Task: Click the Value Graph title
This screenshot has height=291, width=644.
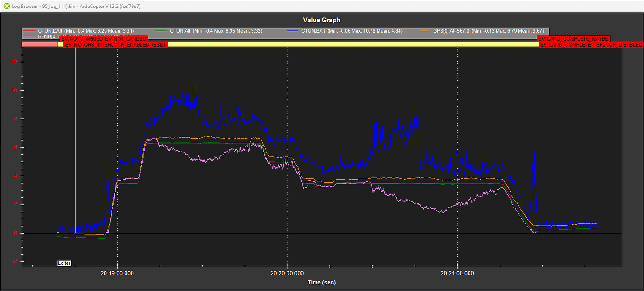Action: pos(322,20)
